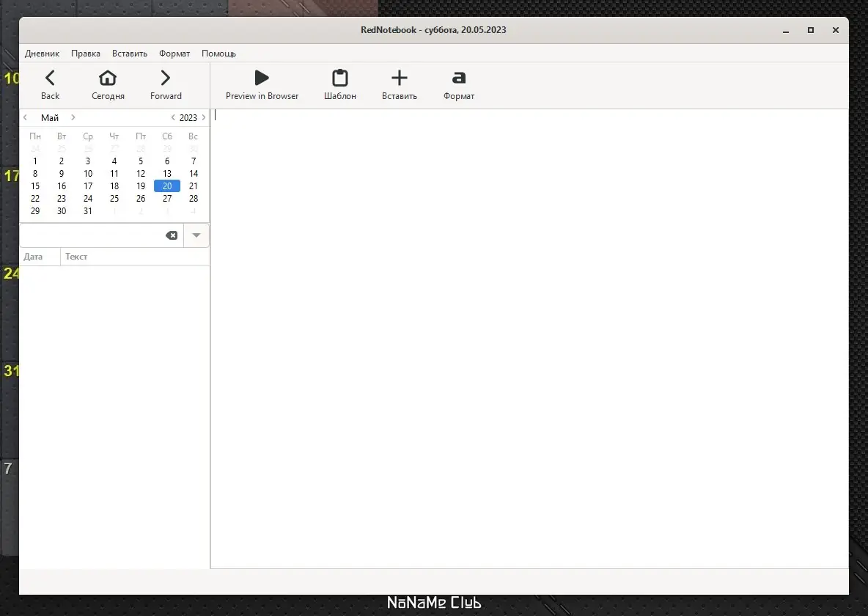Select May 14 in the calendar
Screen dimensions: 868x616
194,174
